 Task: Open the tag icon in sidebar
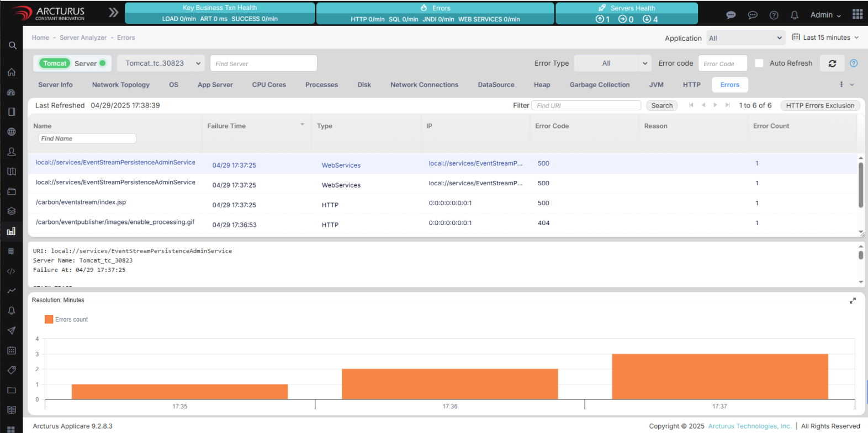pos(11,370)
